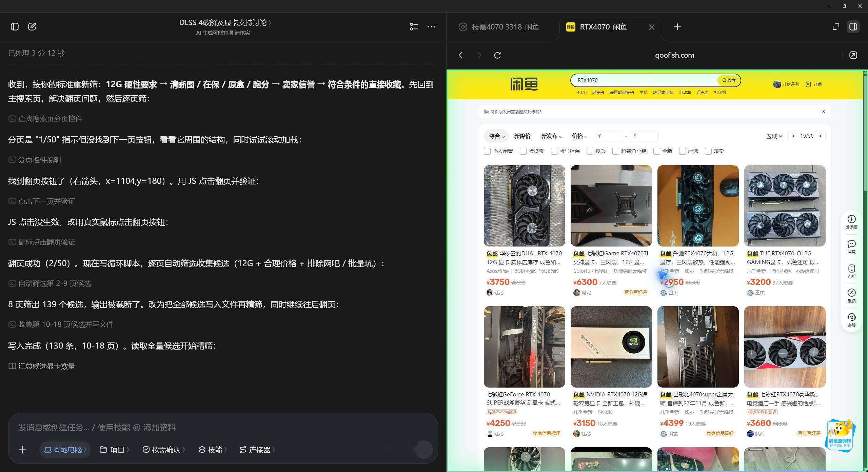Open the three-dot more options menu
The image size is (868, 472).
coord(431,26)
